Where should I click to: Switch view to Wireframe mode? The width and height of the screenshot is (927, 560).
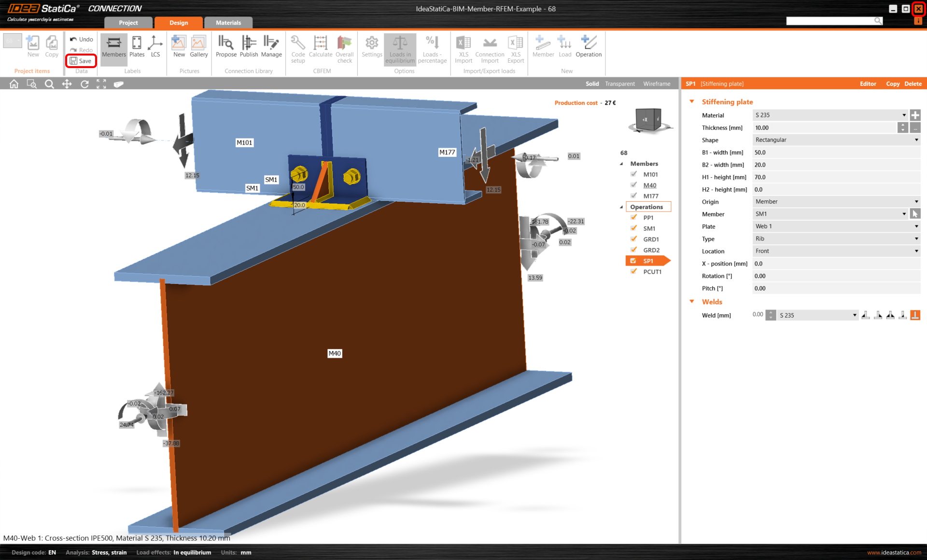[656, 84]
